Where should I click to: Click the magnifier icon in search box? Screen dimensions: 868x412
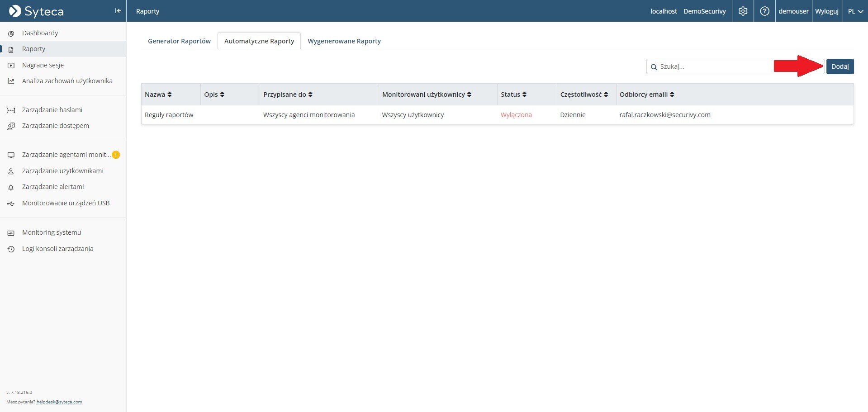pos(654,67)
